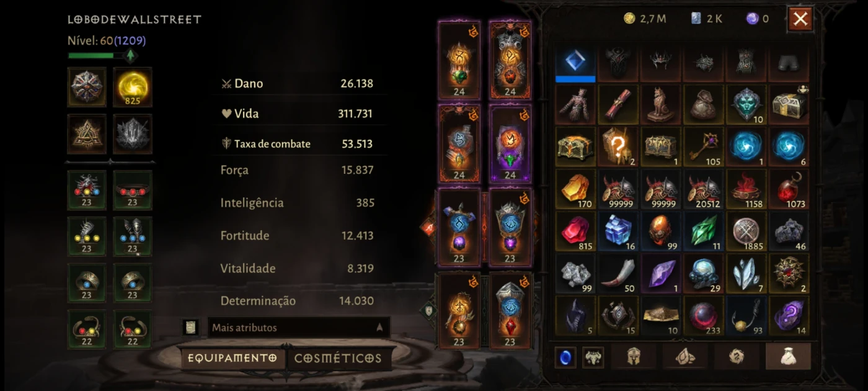Select the orange question-mark mystery box
The height and width of the screenshot is (391, 868).
point(618,147)
